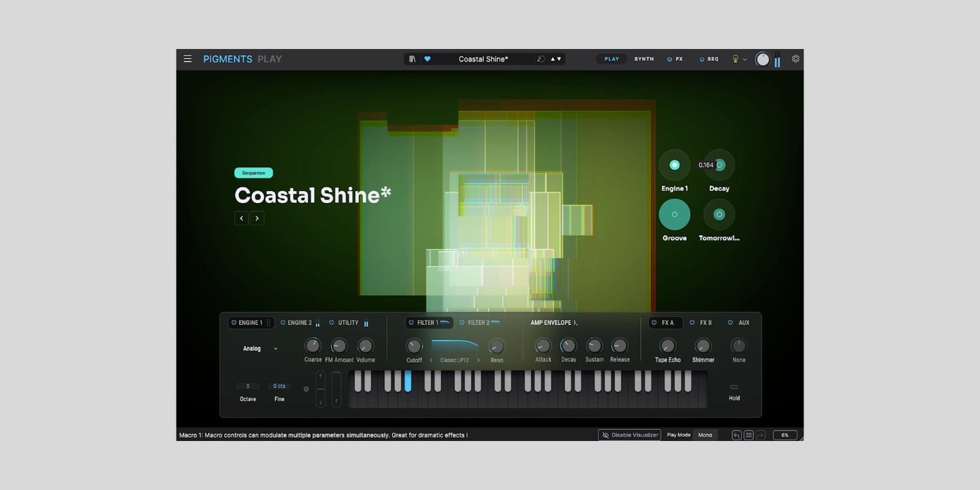Open the Mono play mode dropdown
Viewport: 980px width, 490px height.
(705, 435)
